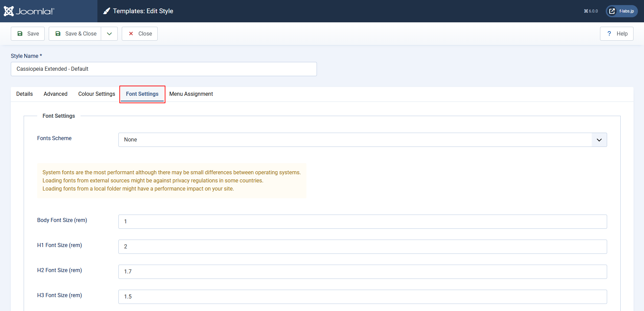Click the question mark Help icon

[609, 34]
